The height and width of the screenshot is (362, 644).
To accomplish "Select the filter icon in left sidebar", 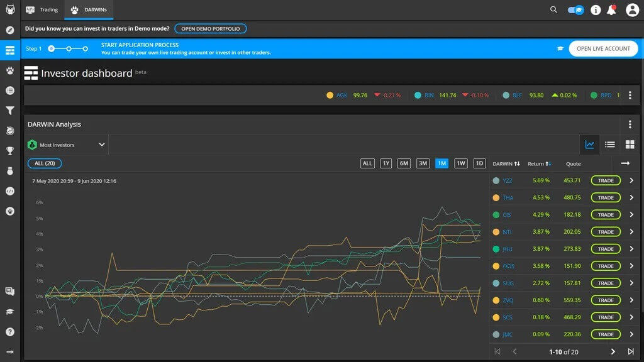I will click(x=9, y=111).
